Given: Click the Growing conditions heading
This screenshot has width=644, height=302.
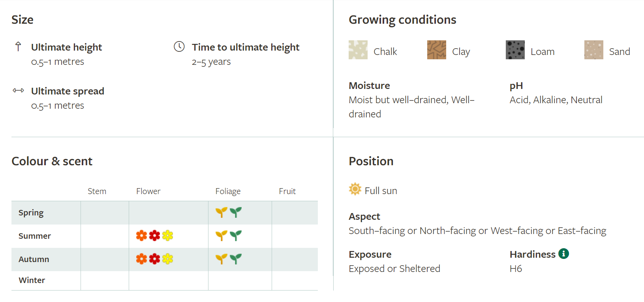Looking at the screenshot, I should pos(402,20).
